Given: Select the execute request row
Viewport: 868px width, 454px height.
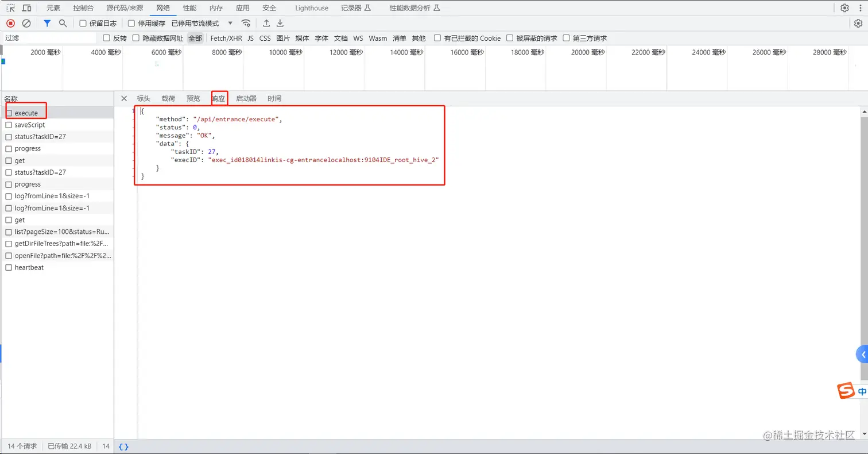Looking at the screenshot, I should pos(57,113).
